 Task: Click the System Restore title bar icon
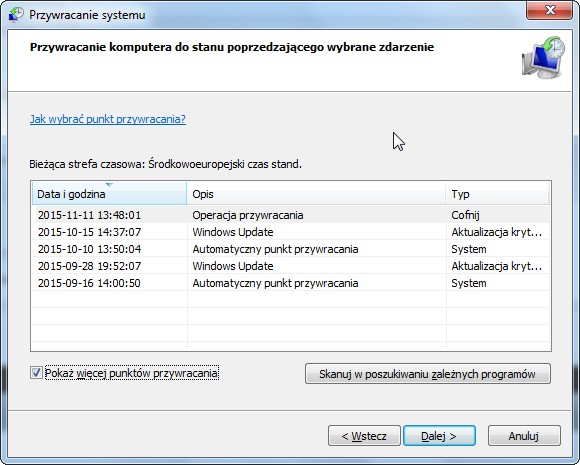point(16,15)
